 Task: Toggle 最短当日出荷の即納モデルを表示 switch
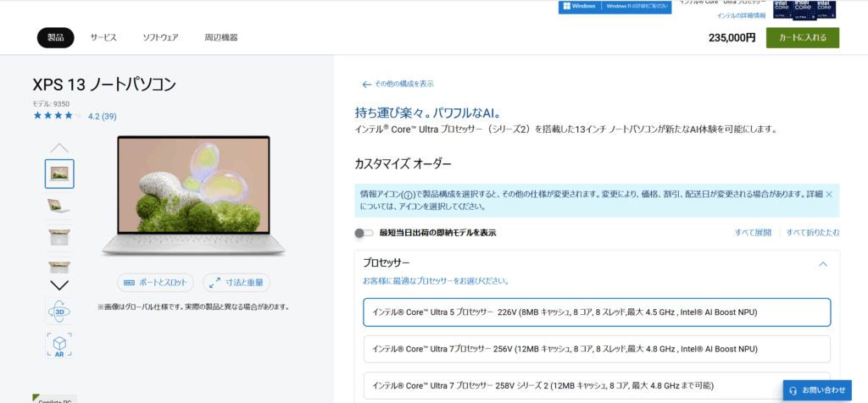tap(364, 234)
